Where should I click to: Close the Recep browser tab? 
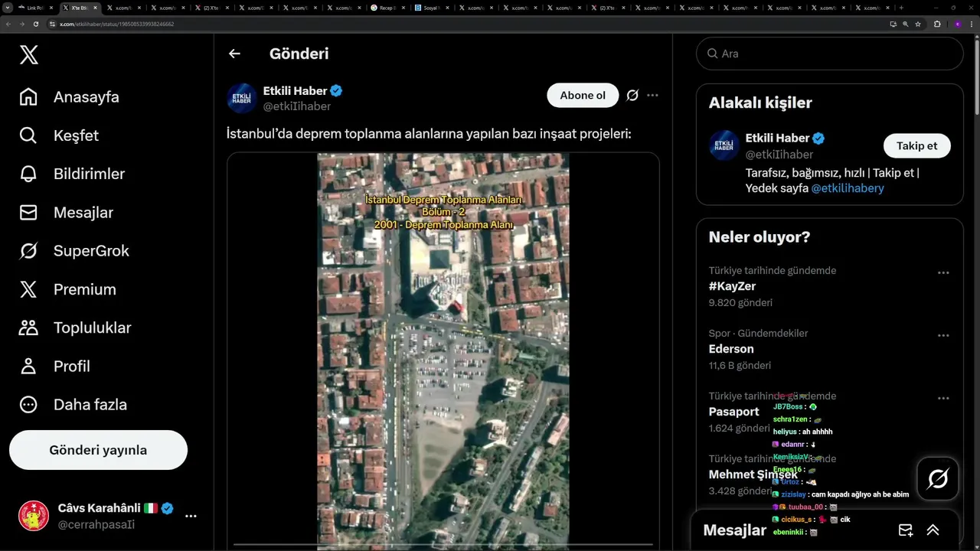[403, 8]
